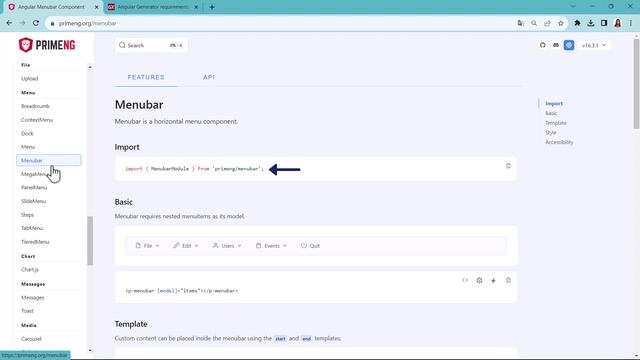
Task: Jump to Style in page outline
Action: pyautogui.click(x=551, y=133)
